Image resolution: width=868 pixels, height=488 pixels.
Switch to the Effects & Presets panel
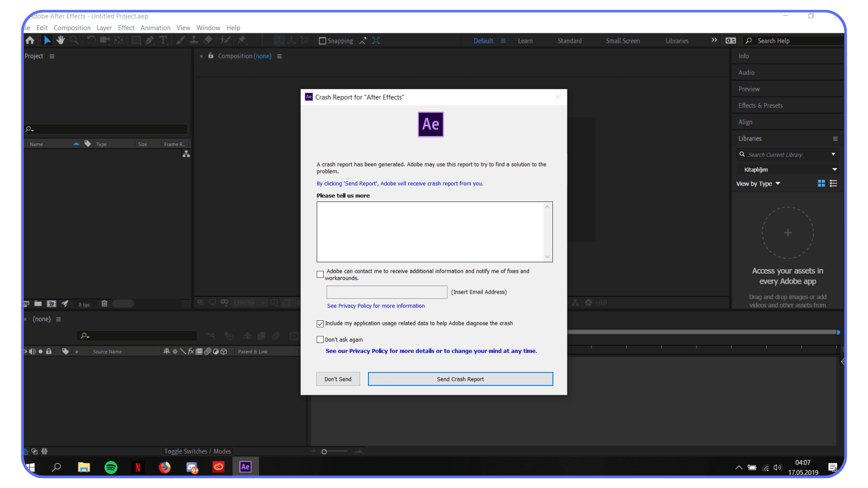[x=760, y=105]
